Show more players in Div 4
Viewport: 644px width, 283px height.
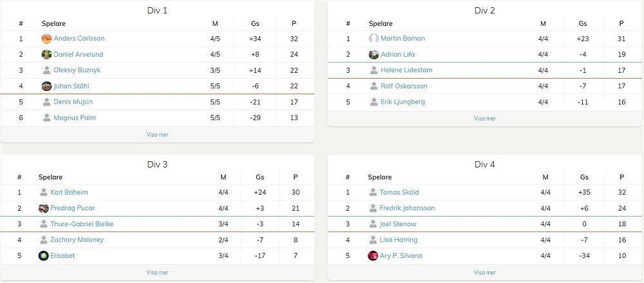coord(485,272)
